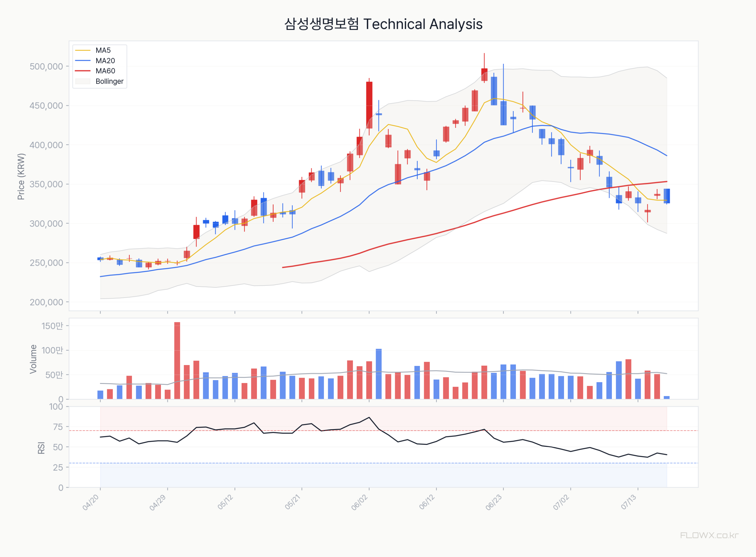Click the 50만 volume axis label

[x=54, y=375]
